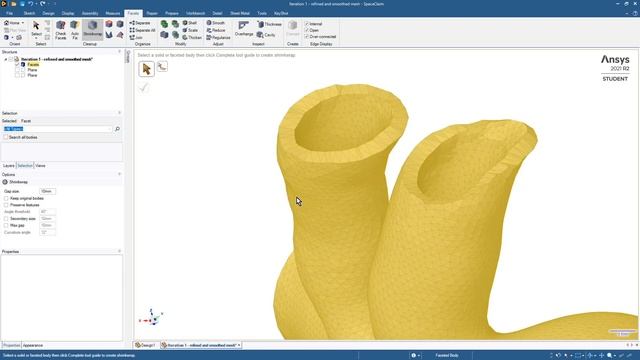This screenshot has width=640, height=360.
Task: Collapse the Options panel header arrow
Action: [x=120, y=174]
